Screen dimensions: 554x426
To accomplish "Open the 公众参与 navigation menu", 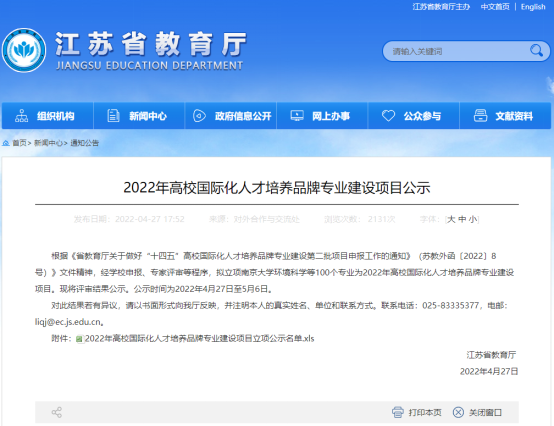I will pyautogui.click(x=414, y=116).
